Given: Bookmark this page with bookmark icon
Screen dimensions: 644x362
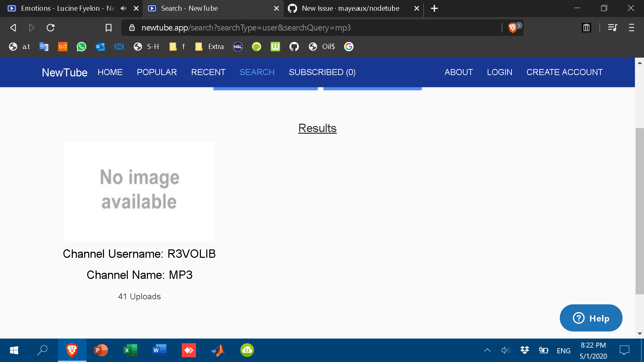Looking at the screenshot, I should (108, 27).
